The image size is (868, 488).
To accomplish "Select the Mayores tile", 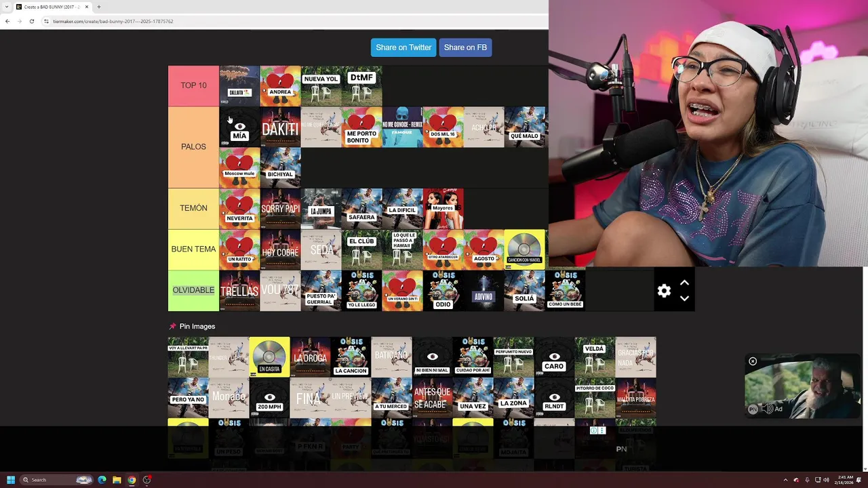I will tap(443, 209).
